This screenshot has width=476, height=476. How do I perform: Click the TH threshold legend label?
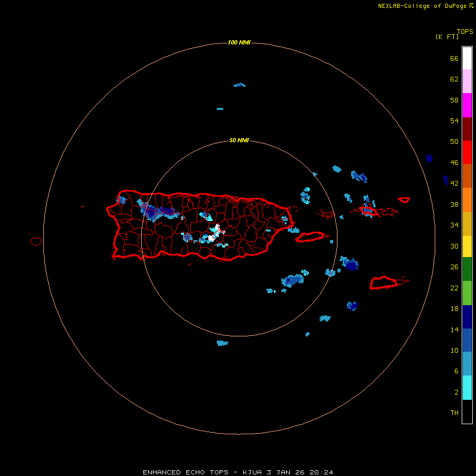[x=454, y=413]
